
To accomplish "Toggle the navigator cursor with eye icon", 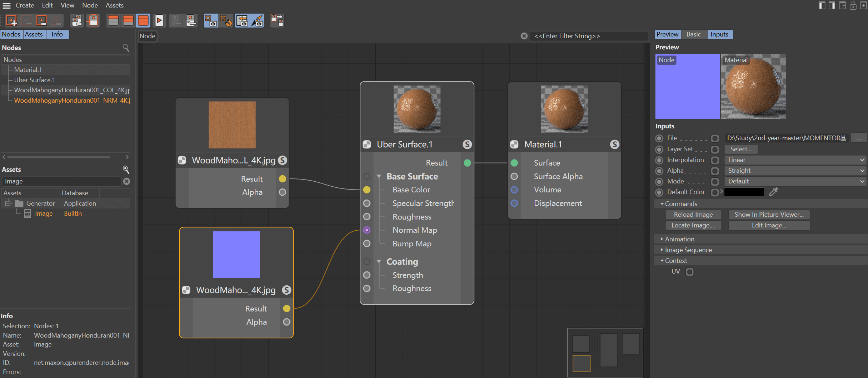I will tap(257, 20).
